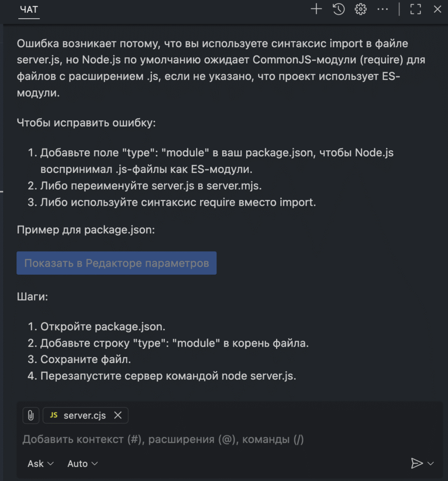This screenshot has width=448, height=481.
Task: Close the chat panel
Action: pyautogui.click(x=437, y=9)
